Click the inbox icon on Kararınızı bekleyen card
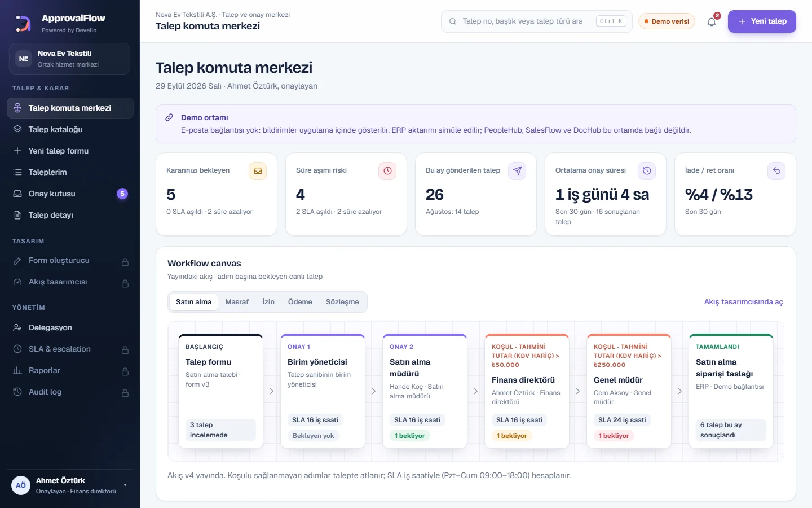812x508 pixels. [x=258, y=171]
